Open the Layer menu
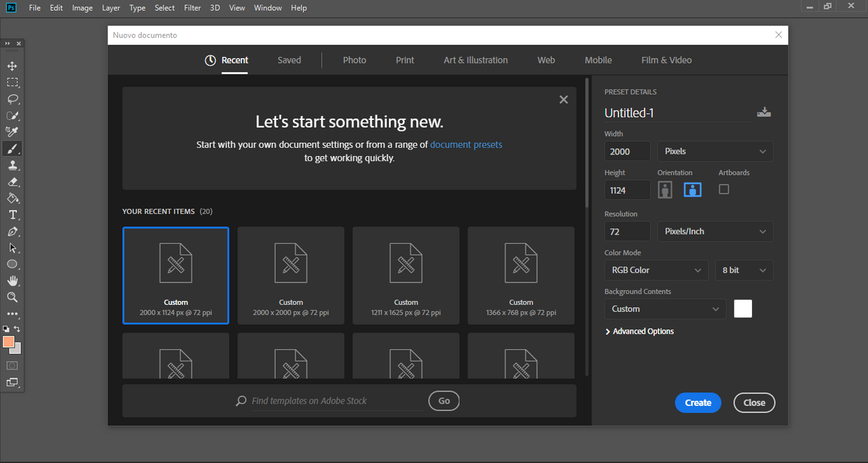Image resolution: width=868 pixels, height=463 pixels. (111, 8)
